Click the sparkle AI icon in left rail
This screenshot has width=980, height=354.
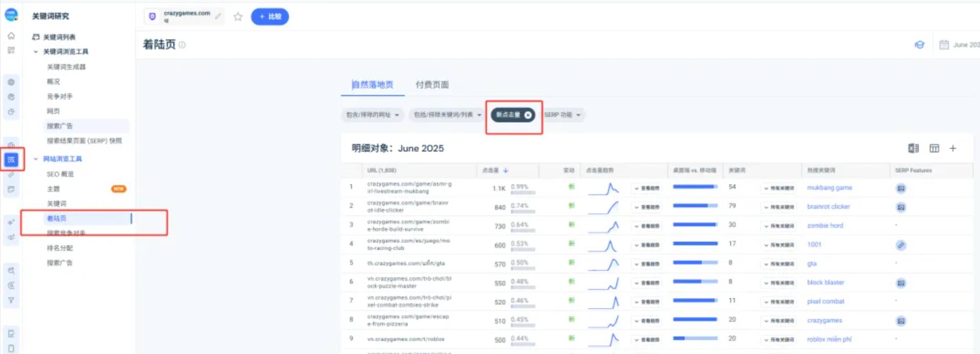11,222
